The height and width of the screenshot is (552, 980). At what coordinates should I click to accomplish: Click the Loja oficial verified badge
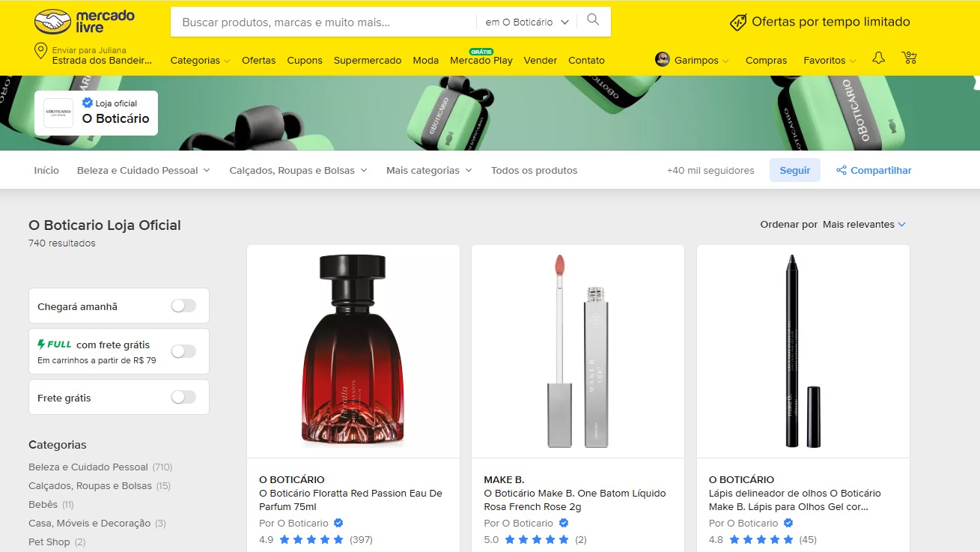[88, 103]
